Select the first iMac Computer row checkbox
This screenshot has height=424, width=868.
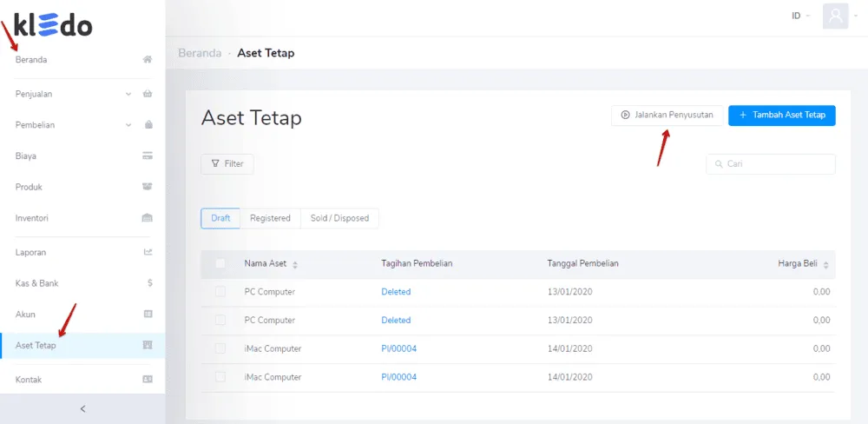220,348
